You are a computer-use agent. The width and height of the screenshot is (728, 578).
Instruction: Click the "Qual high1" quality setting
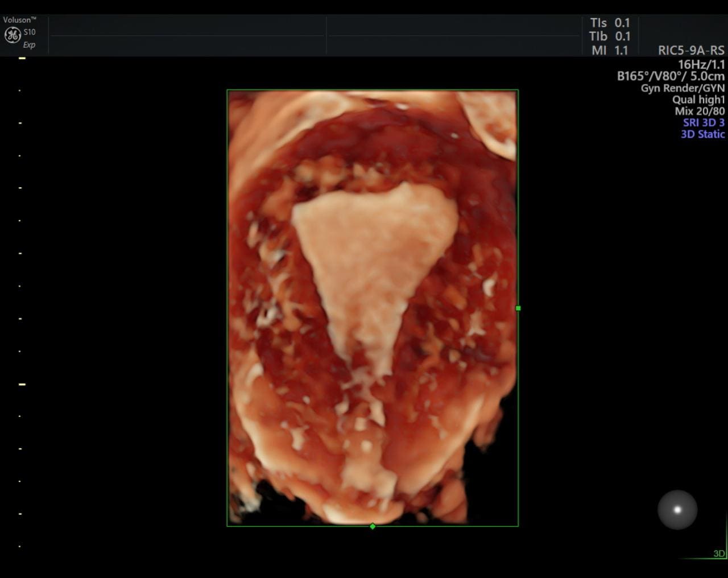click(698, 100)
